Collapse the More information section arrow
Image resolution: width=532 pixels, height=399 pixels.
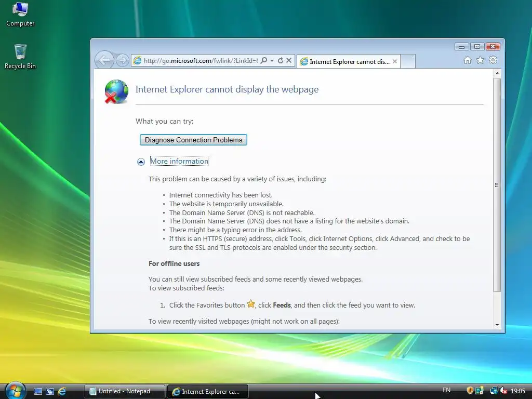point(141,162)
